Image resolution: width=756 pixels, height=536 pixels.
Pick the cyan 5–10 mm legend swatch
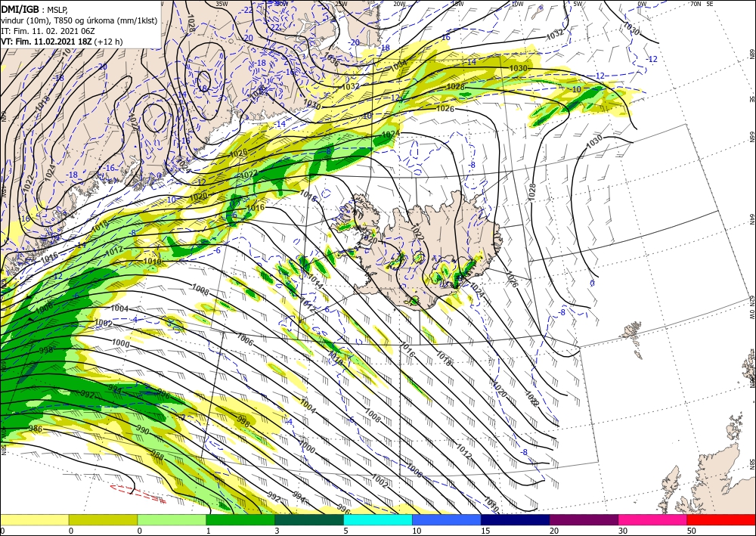(378, 520)
